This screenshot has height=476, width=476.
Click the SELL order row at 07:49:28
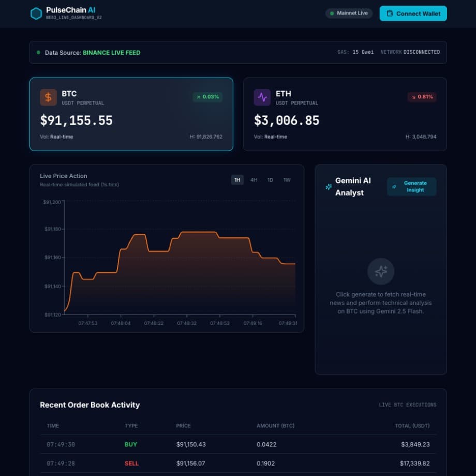pyautogui.click(x=238, y=464)
